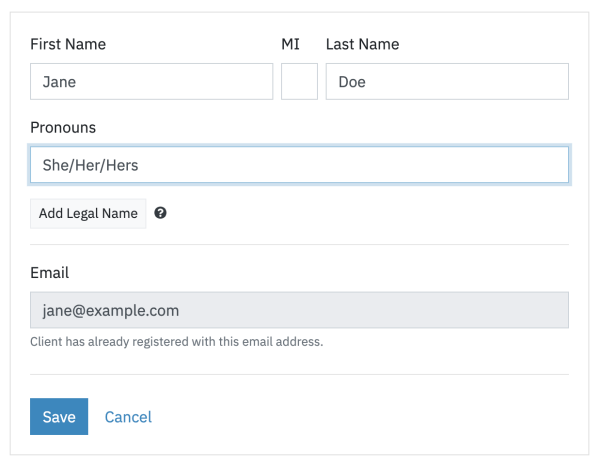Screen dimensions: 600x465
Task: Focus the Last Name field containing Doe
Action: click(447, 82)
